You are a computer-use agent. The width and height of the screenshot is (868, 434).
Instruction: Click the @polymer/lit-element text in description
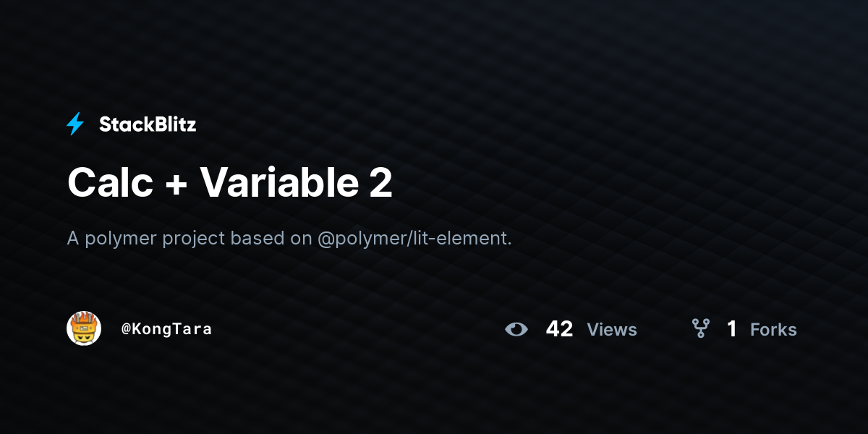414,239
